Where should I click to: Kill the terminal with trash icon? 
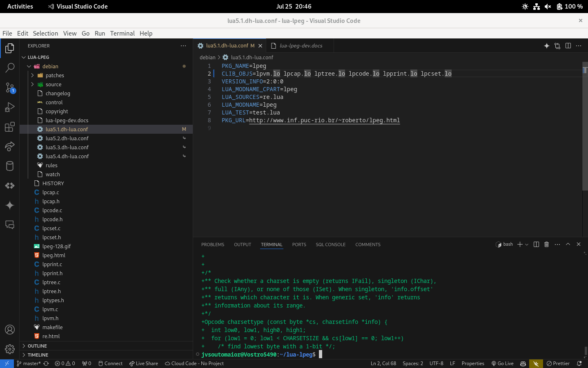pos(547,245)
